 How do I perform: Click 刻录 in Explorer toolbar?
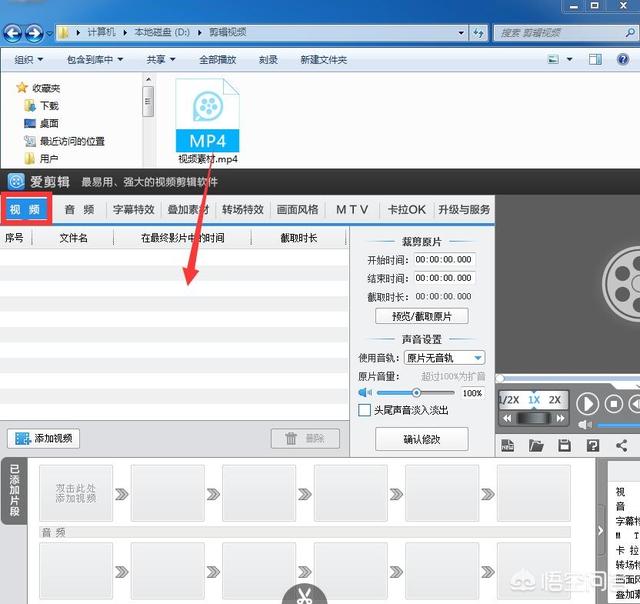tap(268, 60)
